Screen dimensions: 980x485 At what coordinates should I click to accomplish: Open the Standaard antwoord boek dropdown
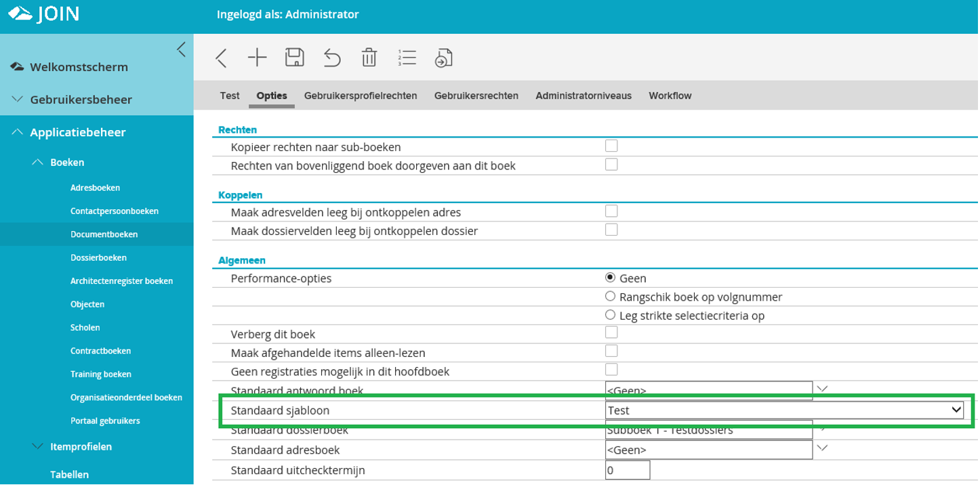point(821,389)
